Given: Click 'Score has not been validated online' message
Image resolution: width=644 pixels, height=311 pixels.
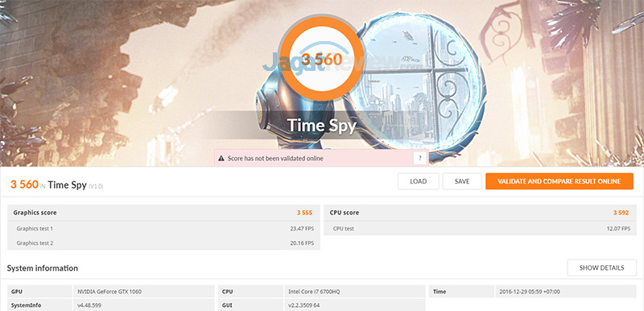Looking at the screenshot, I should coord(275,158).
